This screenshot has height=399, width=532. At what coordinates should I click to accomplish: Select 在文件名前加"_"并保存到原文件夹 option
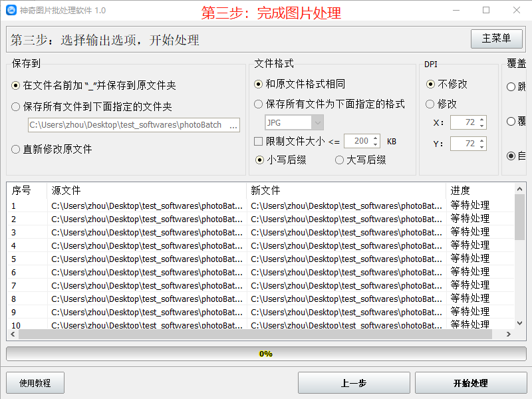[x=14, y=85]
